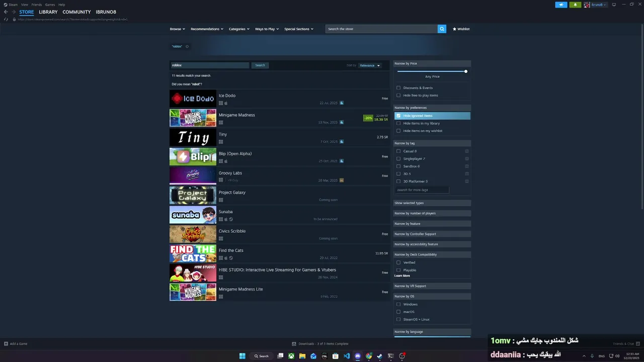Screen dimensions: 644x362
Task: Click the Any Price slider handle
Action: (x=466, y=71)
